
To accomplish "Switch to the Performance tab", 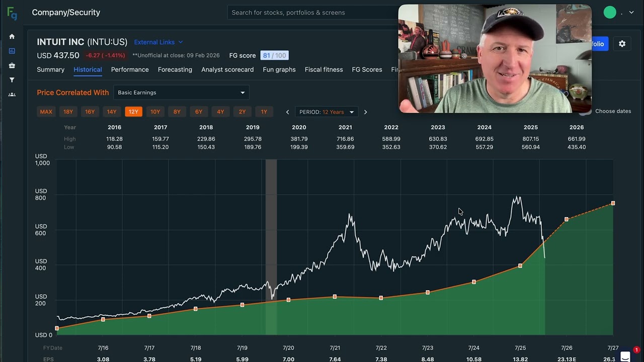I will coord(130,70).
